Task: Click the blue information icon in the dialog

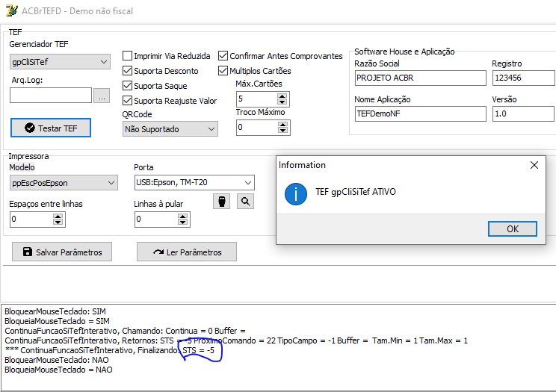Action: pos(296,194)
